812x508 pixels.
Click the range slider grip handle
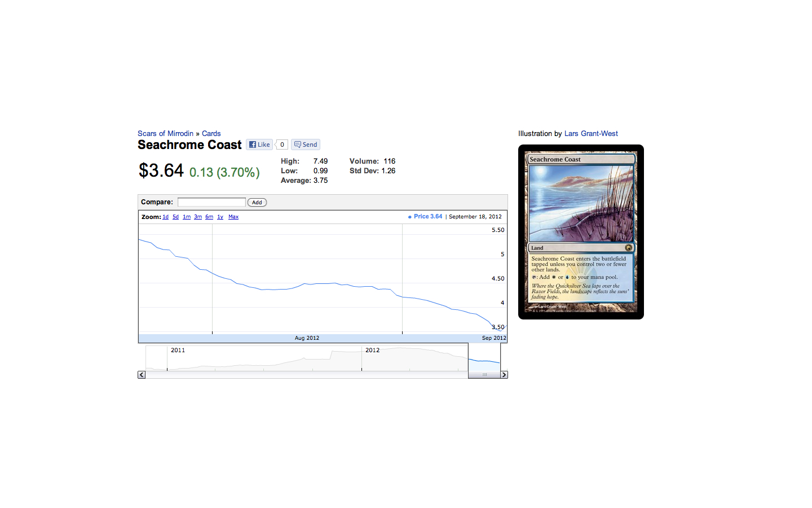tap(484, 375)
